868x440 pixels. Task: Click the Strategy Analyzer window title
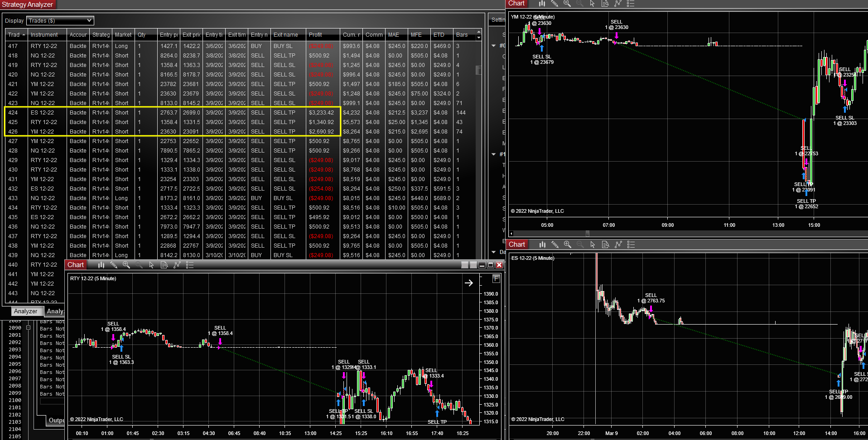point(28,5)
